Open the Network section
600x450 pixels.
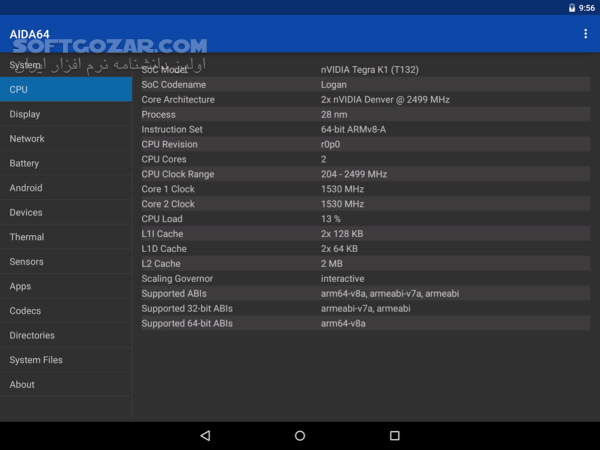point(66,139)
